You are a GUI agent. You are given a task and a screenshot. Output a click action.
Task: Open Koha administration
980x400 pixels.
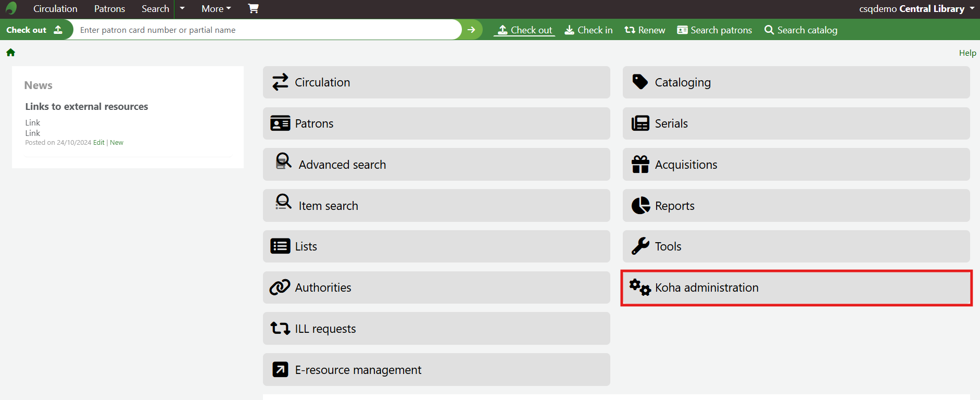click(x=796, y=287)
